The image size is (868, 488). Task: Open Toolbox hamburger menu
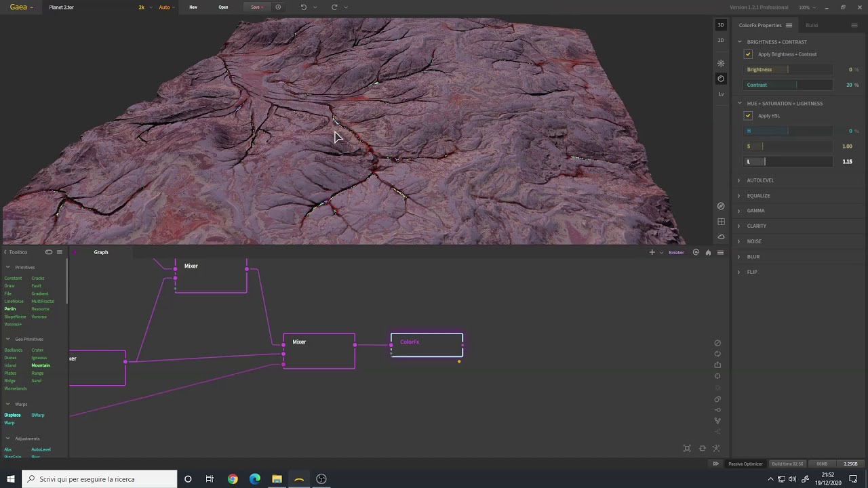(60, 252)
